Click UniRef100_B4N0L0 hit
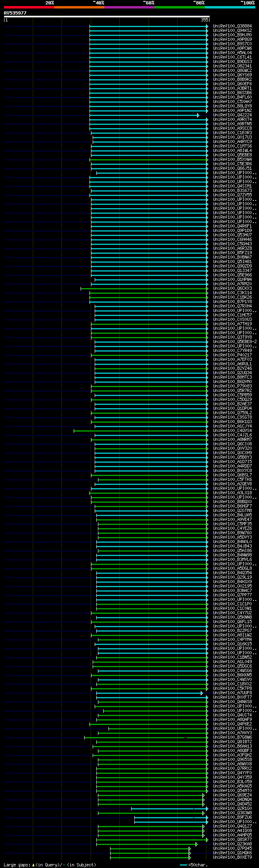The height and width of the screenshot is (868, 259). point(232,542)
